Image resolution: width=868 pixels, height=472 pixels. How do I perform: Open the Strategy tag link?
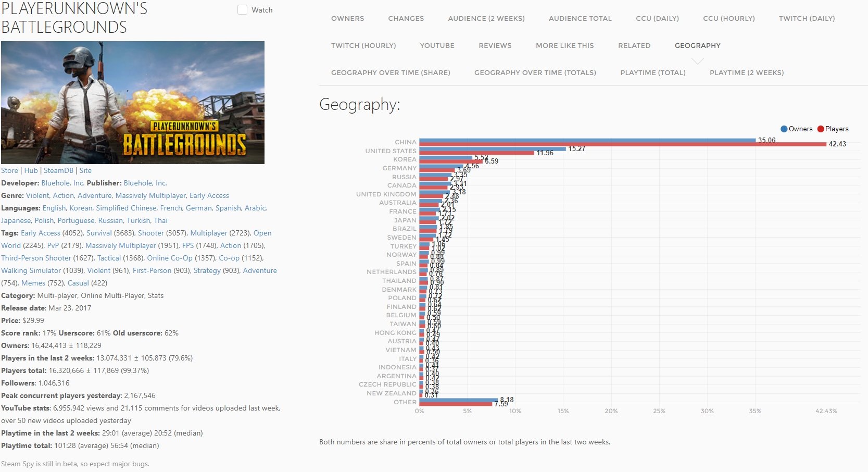(207, 270)
